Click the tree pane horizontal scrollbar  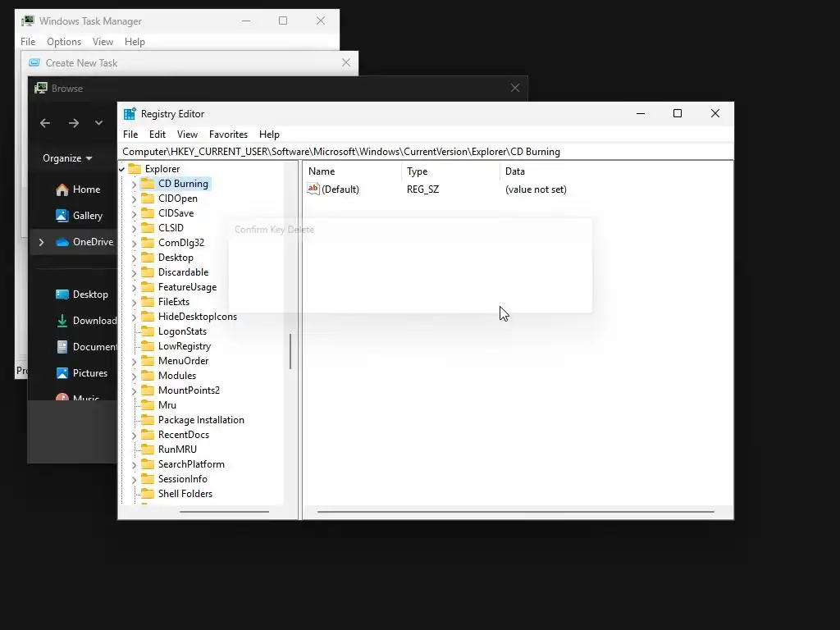pos(224,512)
